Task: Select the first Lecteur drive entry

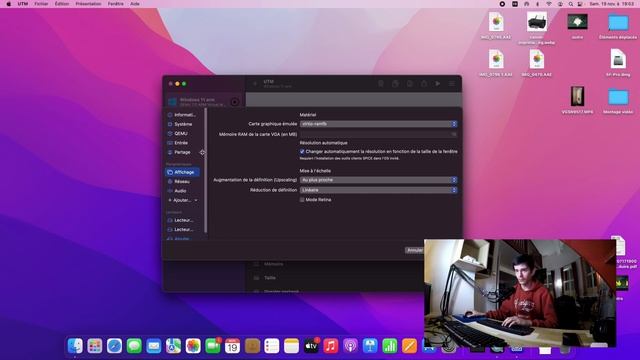Action: [182, 220]
